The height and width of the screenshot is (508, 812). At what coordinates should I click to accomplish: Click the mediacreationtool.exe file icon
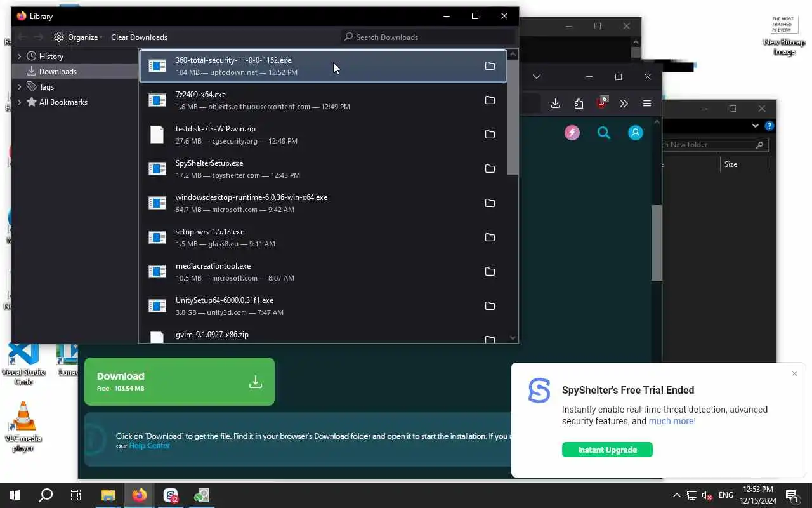(x=157, y=272)
